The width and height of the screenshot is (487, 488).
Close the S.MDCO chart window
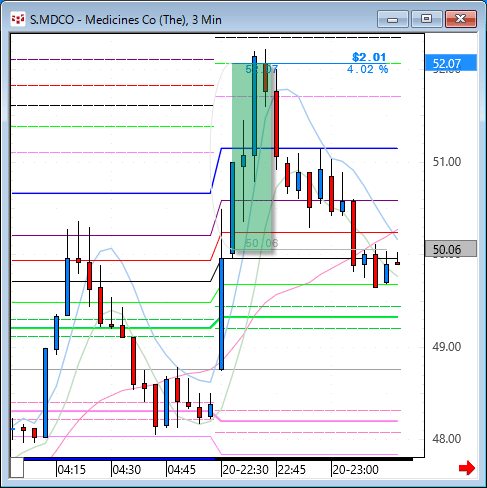coord(461,19)
